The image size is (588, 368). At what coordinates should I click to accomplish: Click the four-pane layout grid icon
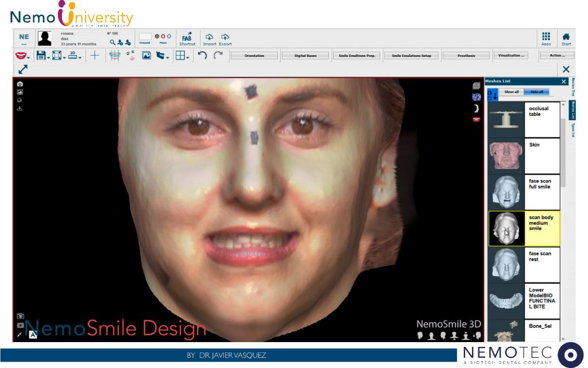point(180,56)
